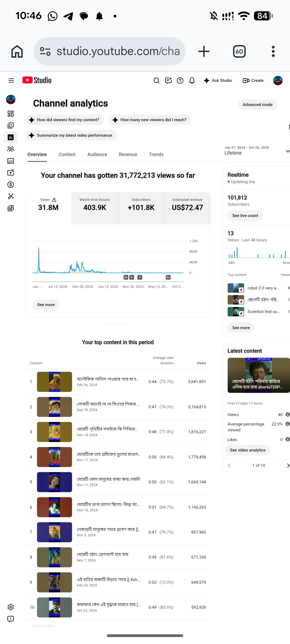This screenshot has height=644, width=290.
Task: Open the tab switcher showing 60 tabs
Action: click(239, 51)
